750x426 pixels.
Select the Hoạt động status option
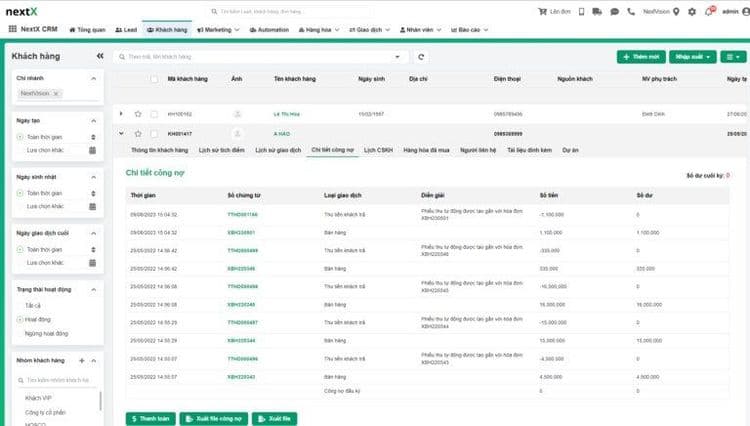pyautogui.click(x=39, y=319)
